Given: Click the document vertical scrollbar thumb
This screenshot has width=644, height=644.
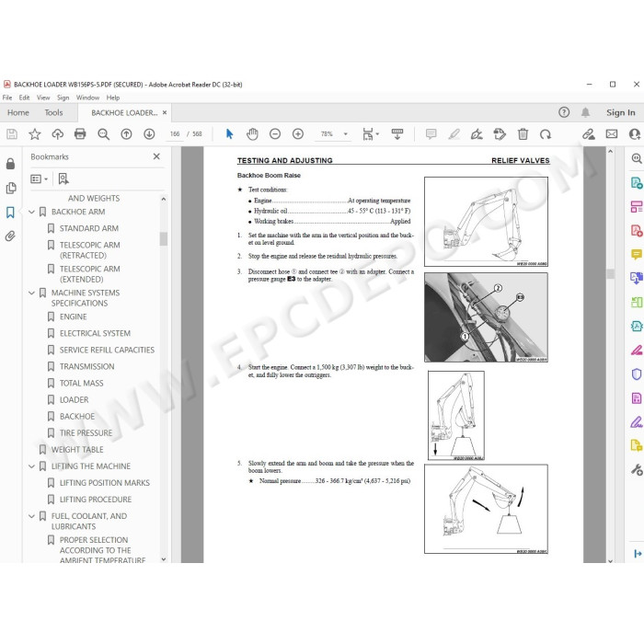Looking at the screenshot, I should coord(610,274).
